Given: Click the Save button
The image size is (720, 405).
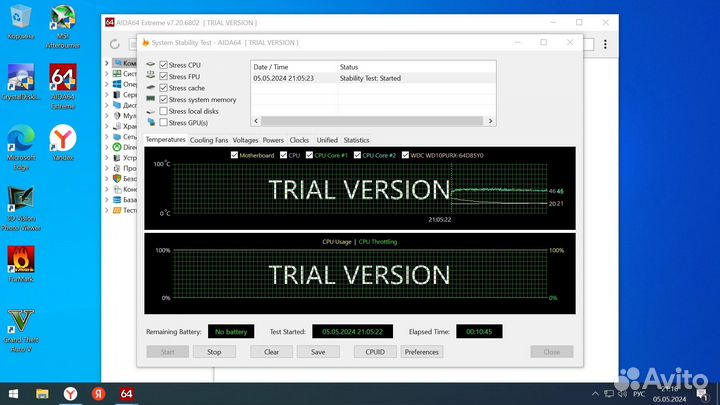Looking at the screenshot, I should (318, 352).
